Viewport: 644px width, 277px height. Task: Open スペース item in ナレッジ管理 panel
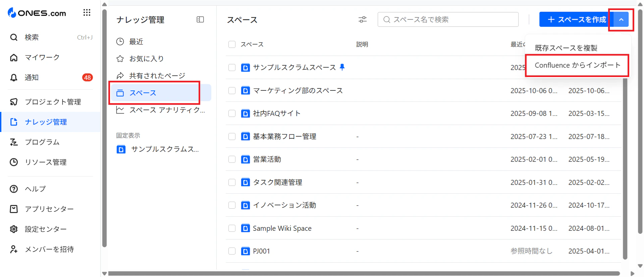pos(160,93)
